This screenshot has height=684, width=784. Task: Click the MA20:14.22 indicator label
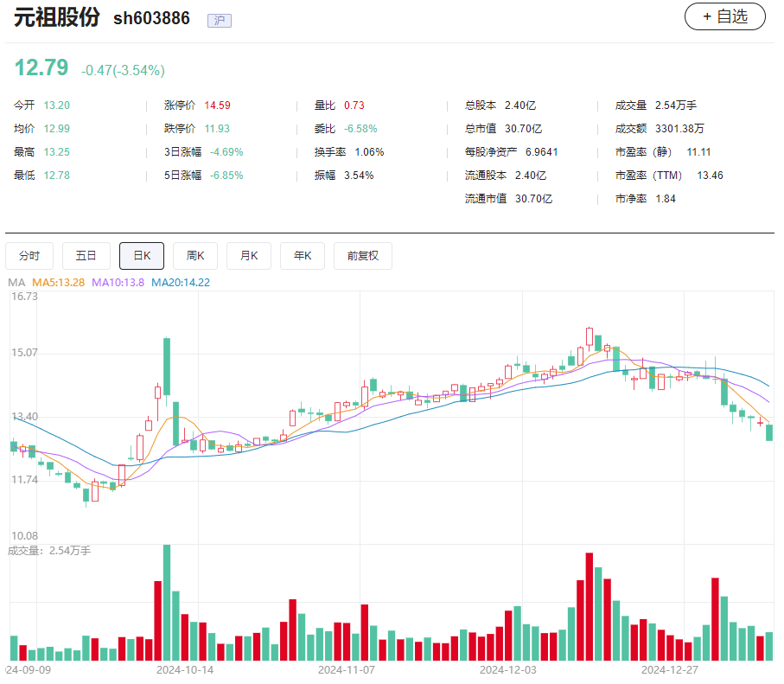click(x=181, y=283)
